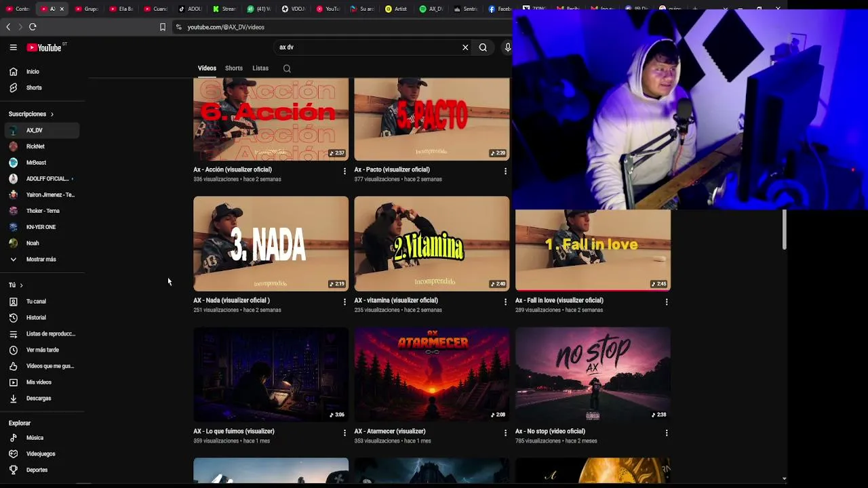Close the active AX browser tab

pyautogui.click(x=62, y=9)
